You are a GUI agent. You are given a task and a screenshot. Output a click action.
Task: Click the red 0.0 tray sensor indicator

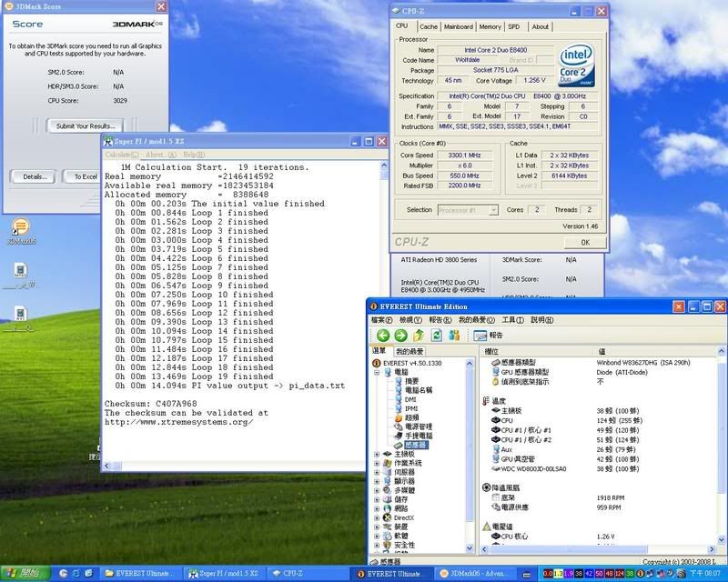548,574
